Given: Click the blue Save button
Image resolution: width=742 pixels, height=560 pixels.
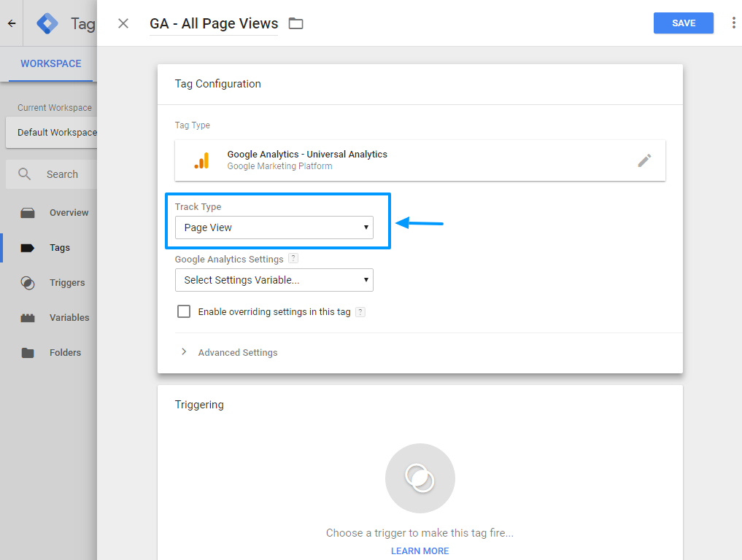Looking at the screenshot, I should coord(683,23).
